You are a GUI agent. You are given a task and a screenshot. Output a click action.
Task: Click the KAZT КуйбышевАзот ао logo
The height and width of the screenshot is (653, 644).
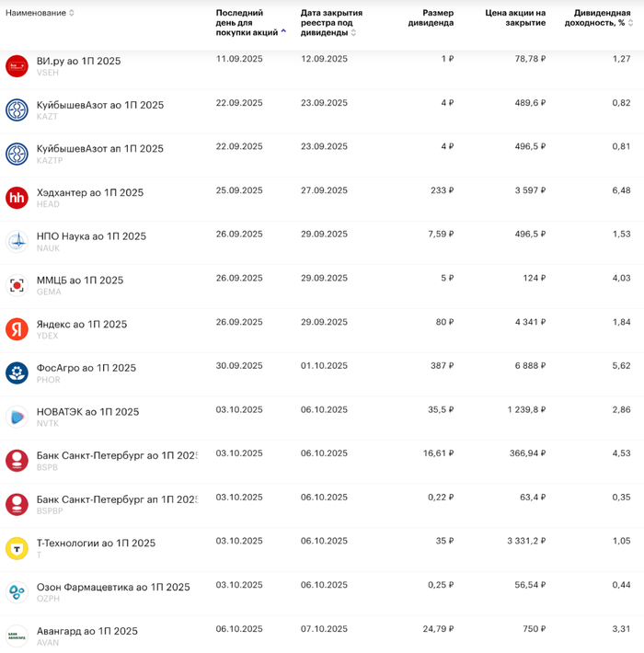(17, 109)
